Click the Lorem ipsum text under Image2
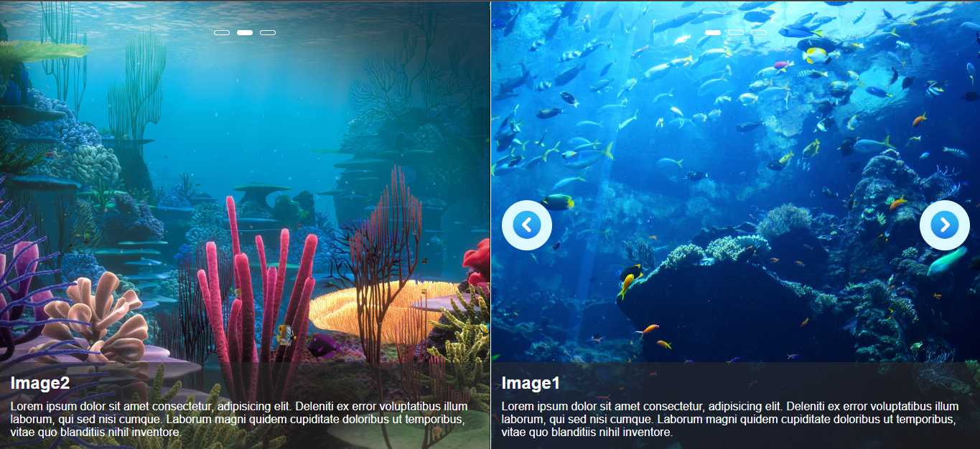The height and width of the screenshot is (449, 980). [x=239, y=420]
